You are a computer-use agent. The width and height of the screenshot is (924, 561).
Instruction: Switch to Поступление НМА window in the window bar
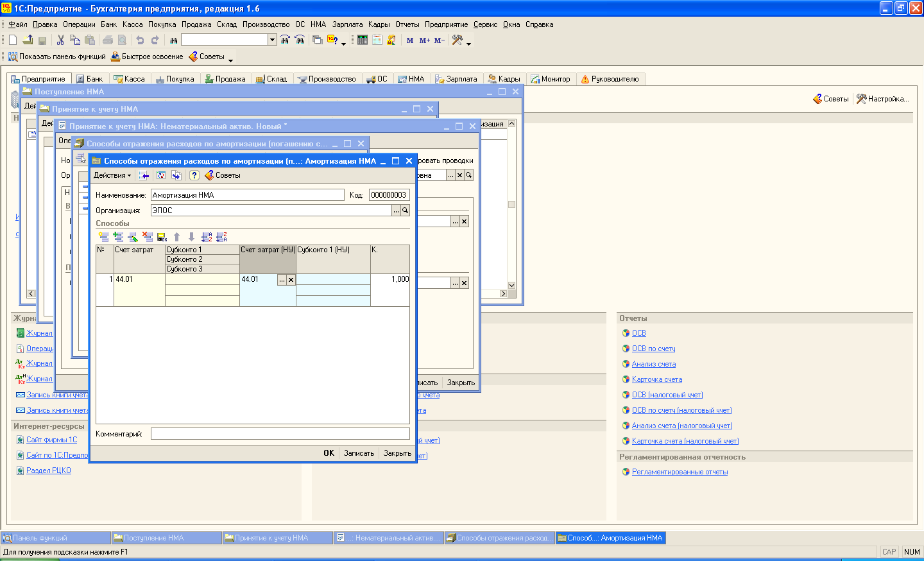click(166, 538)
